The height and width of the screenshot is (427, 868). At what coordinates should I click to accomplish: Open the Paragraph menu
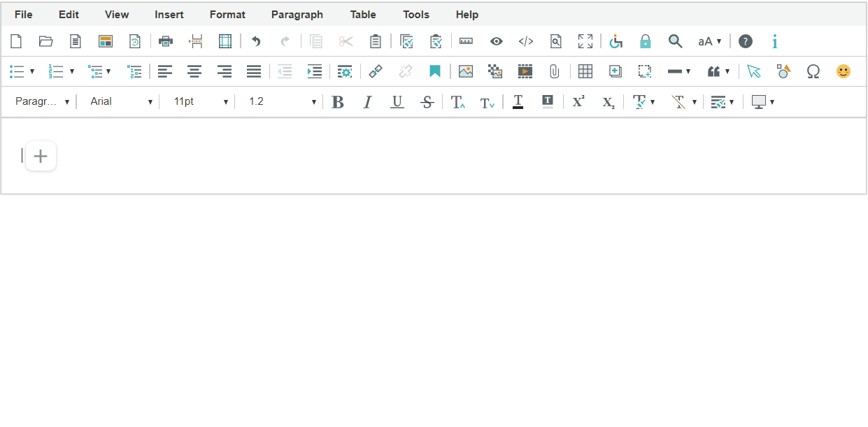coord(297,15)
